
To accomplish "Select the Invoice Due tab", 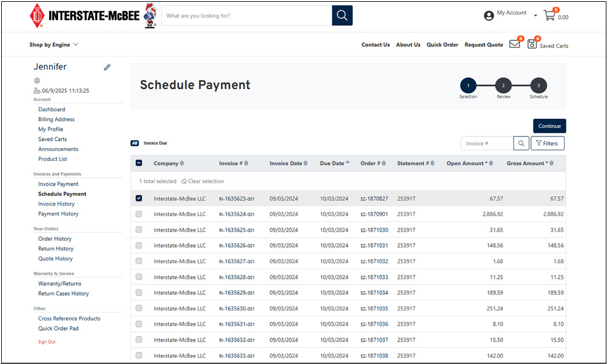I will pyautogui.click(x=155, y=143).
